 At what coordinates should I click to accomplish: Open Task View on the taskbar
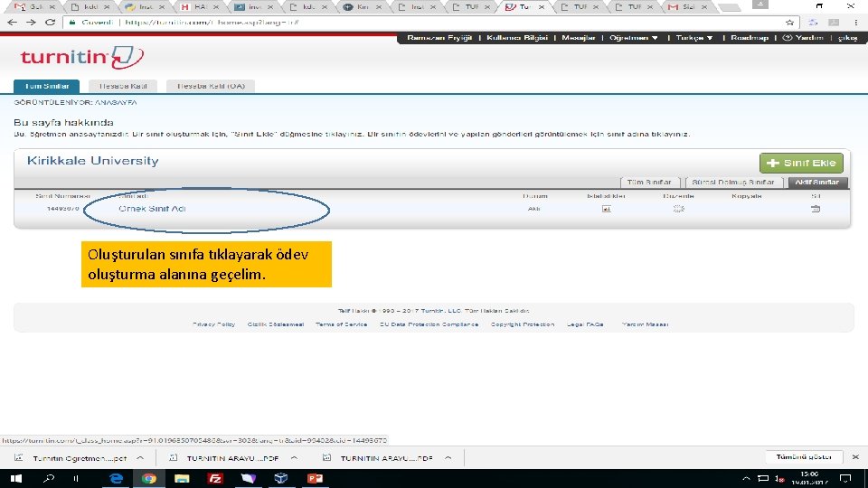click(76, 479)
